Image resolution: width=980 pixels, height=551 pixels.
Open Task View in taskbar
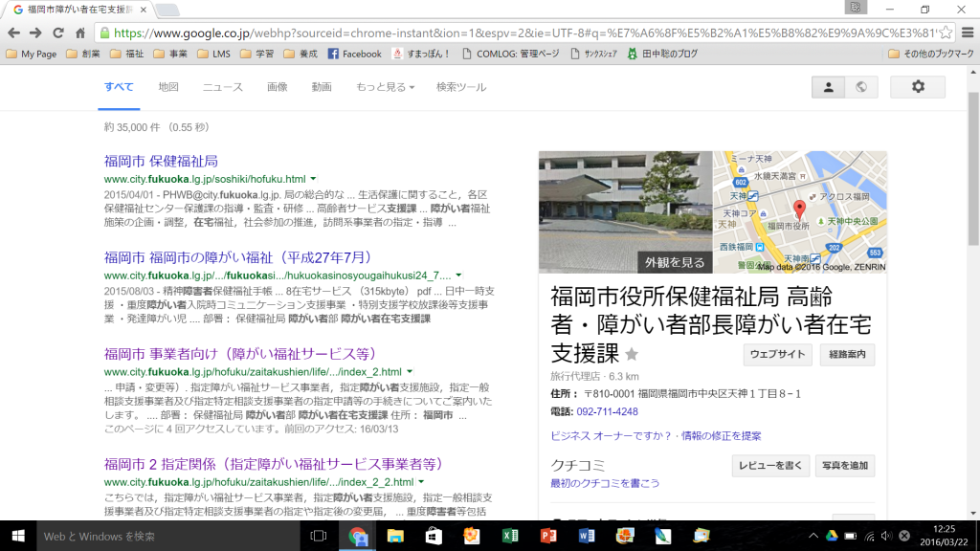click(x=318, y=536)
